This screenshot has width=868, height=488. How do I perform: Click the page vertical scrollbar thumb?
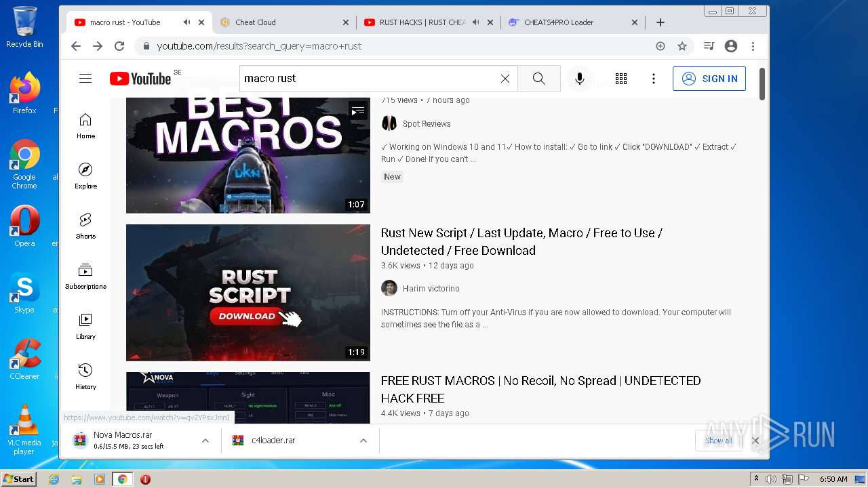click(762, 84)
